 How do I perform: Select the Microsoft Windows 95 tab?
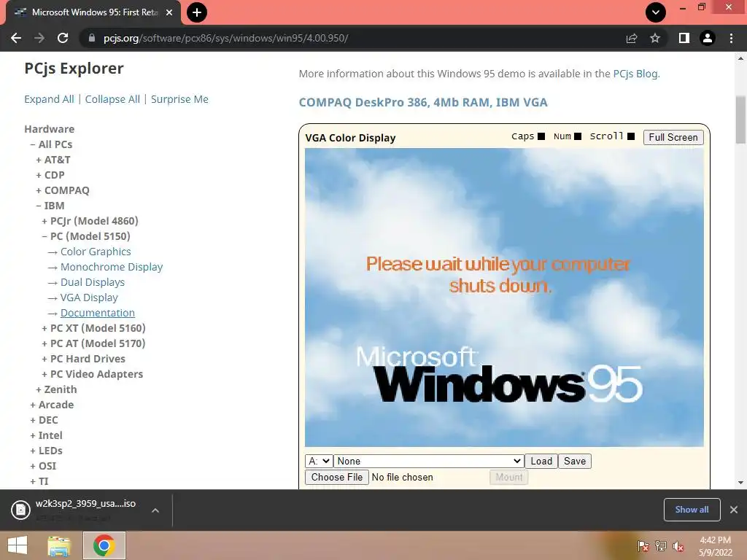93,12
